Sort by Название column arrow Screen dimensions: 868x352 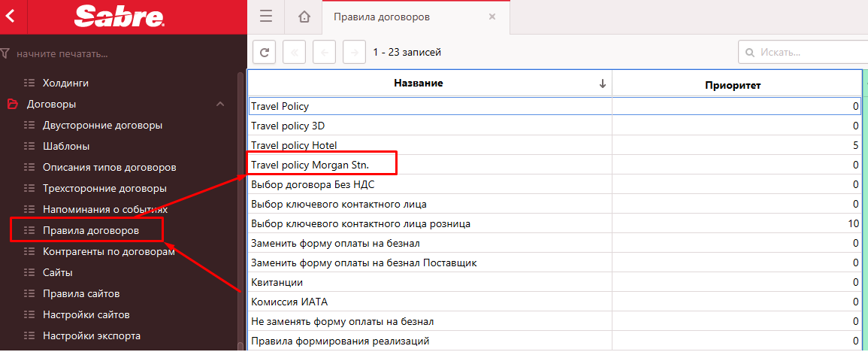coord(602,84)
